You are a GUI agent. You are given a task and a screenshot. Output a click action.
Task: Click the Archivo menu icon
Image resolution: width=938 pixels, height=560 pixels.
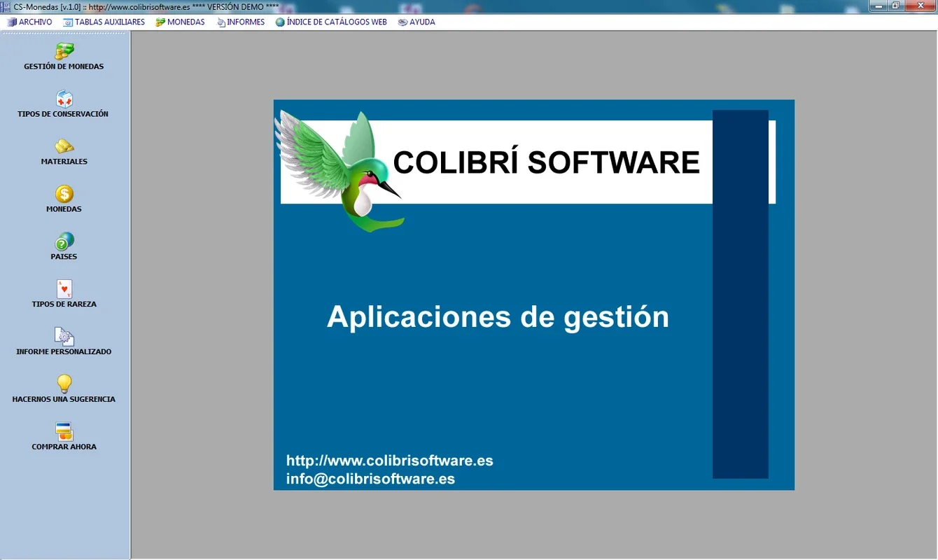click(x=12, y=22)
